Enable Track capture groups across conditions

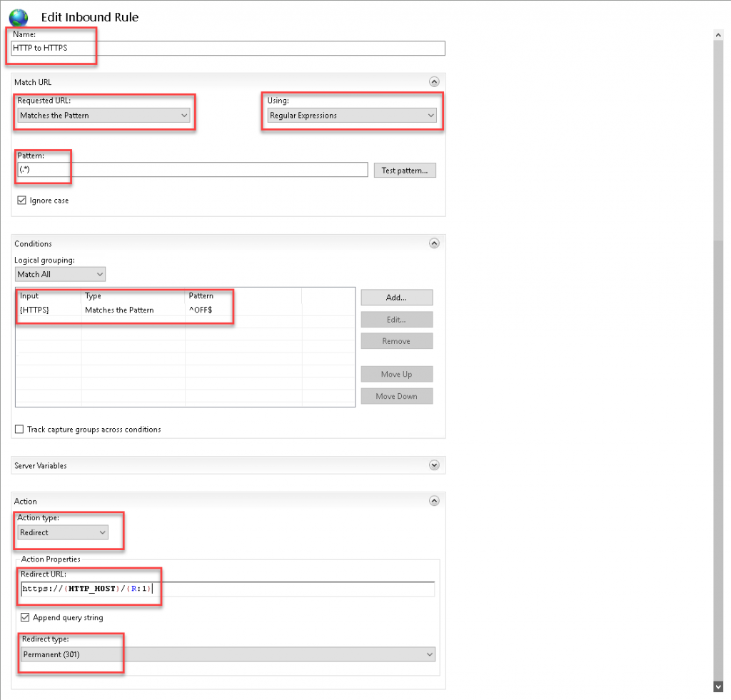[x=19, y=430]
